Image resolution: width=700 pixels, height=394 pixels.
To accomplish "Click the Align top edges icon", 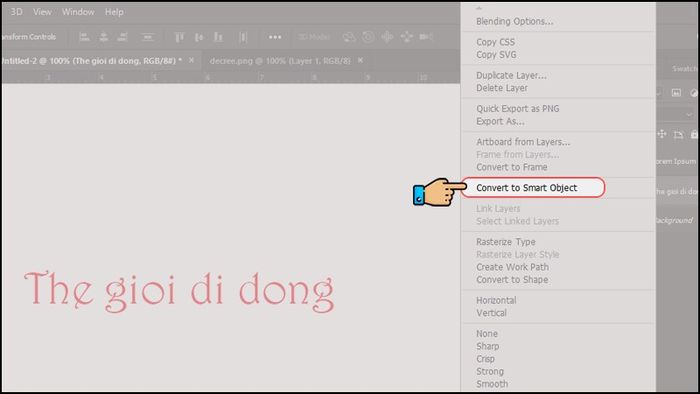I will tap(179, 37).
